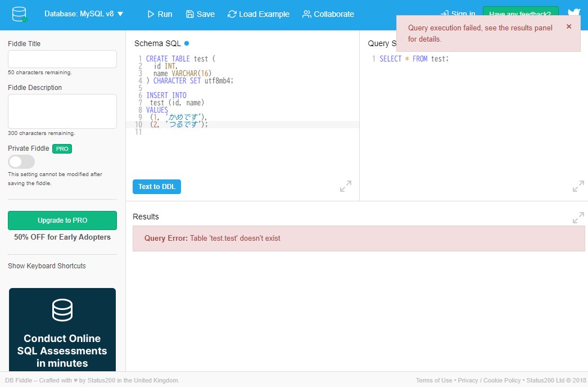Open Privacy / Cookie Policy link
Image resolution: width=588 pixels, height=387 pixels.
[x=489, y=380]
